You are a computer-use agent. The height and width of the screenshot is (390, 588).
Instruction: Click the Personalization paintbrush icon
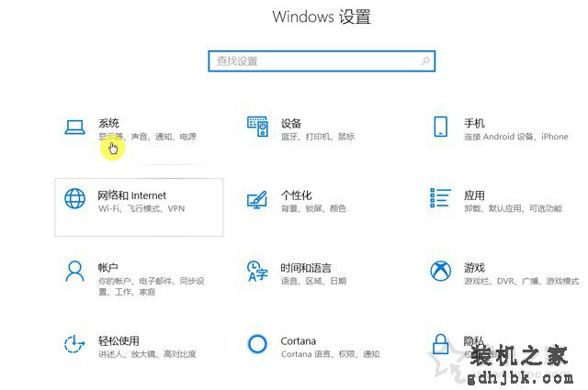tap(257, 200)
